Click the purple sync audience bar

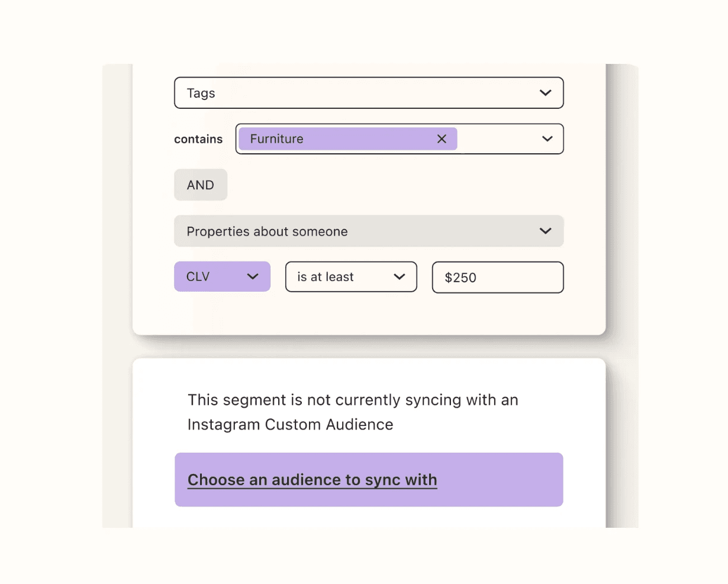click(368, 479)
